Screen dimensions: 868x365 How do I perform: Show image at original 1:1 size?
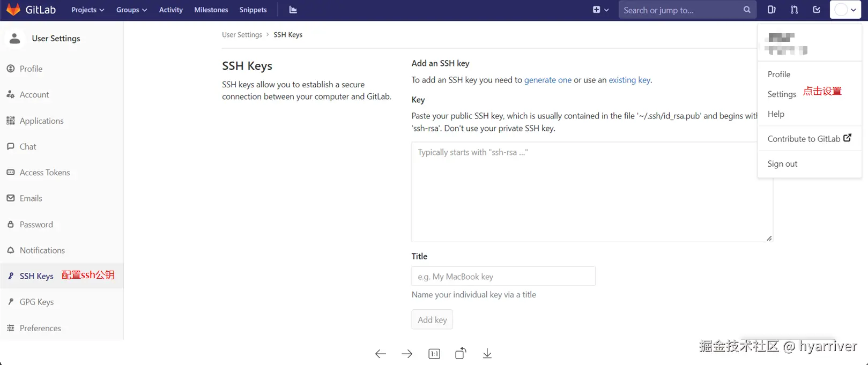pyautogui.click(x=434, y=354)
